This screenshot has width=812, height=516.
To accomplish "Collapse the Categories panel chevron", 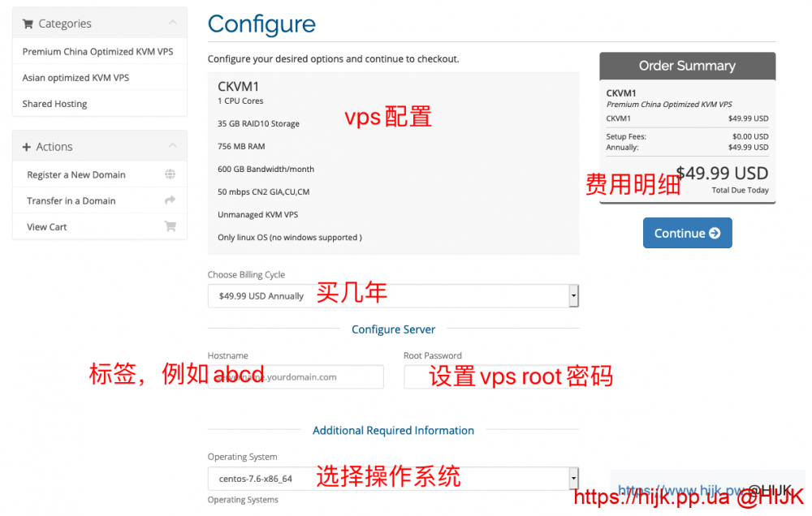I will 172,22.
